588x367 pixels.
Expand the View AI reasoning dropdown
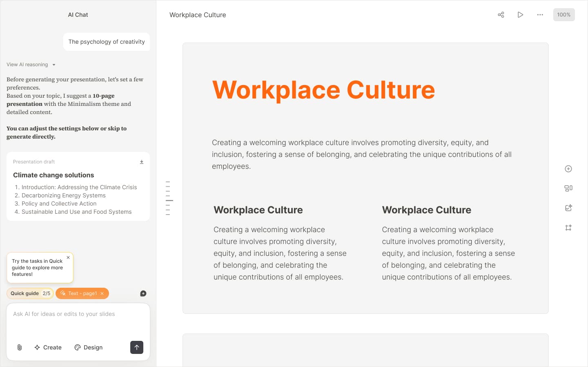(31, 65)
